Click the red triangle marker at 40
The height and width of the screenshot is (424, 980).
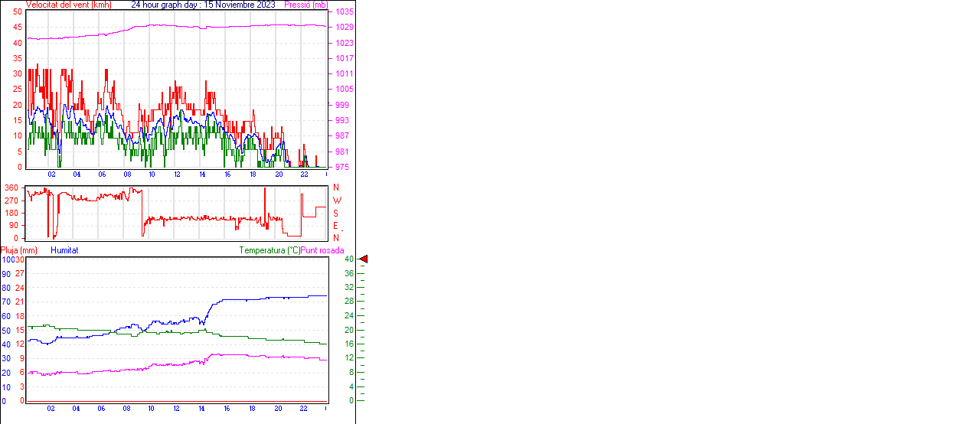364,259
